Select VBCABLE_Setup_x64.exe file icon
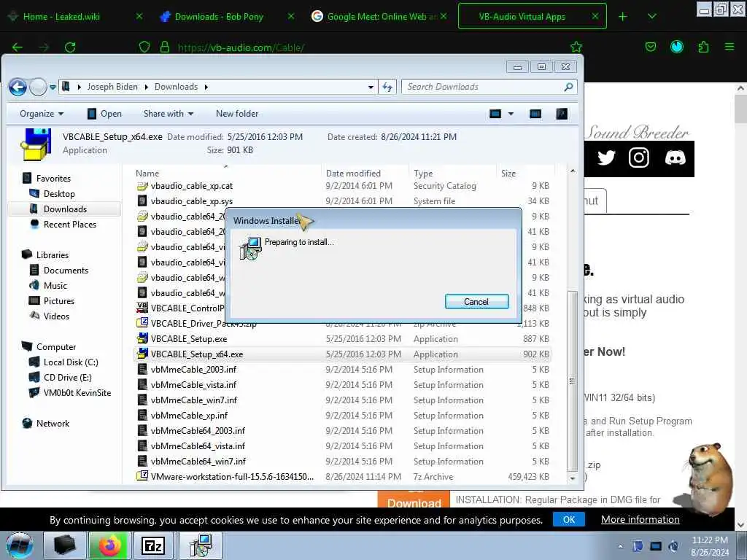 [142, 354]
